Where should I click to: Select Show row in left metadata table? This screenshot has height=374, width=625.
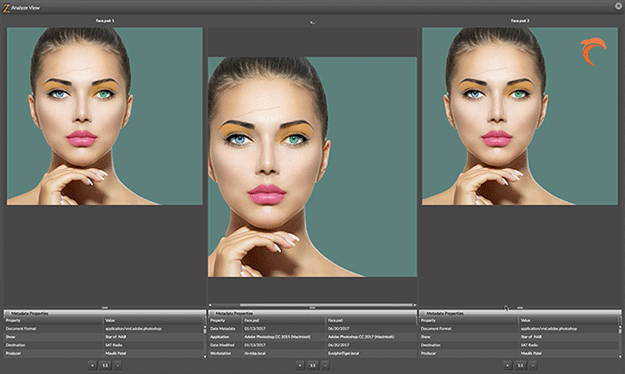104,337
